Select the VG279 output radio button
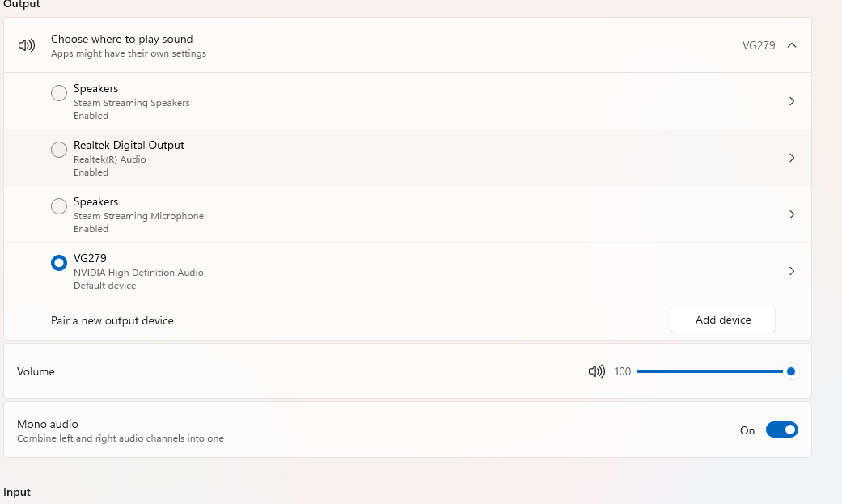This screenshot has height=504, width=842. (x=59, y=263)
